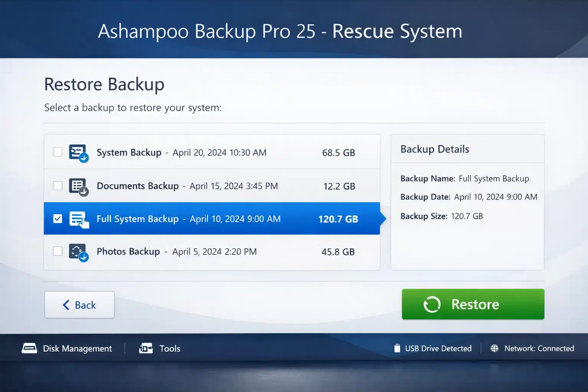Viewport: 588px width, 392px height.
Task: Click the System Backup disk icon
Action: (x=78, y=152)
